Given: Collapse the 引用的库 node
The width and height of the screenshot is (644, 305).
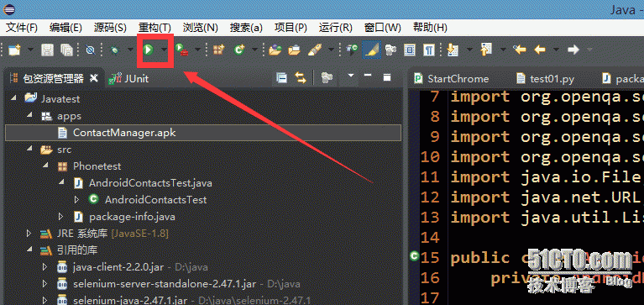Looking at the screenshot, I should [x=29, y=250].
